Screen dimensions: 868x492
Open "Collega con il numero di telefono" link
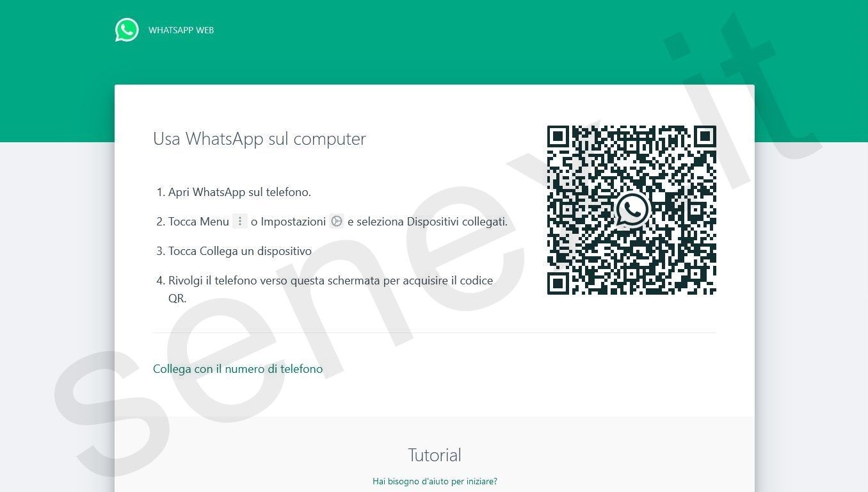tap(237, 369)
